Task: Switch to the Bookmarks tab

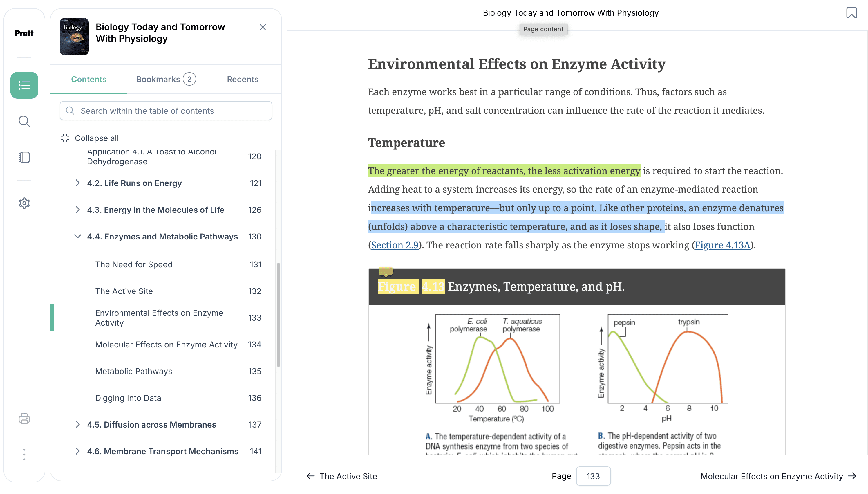Action: pyautogui.click(x=166, y=80)
